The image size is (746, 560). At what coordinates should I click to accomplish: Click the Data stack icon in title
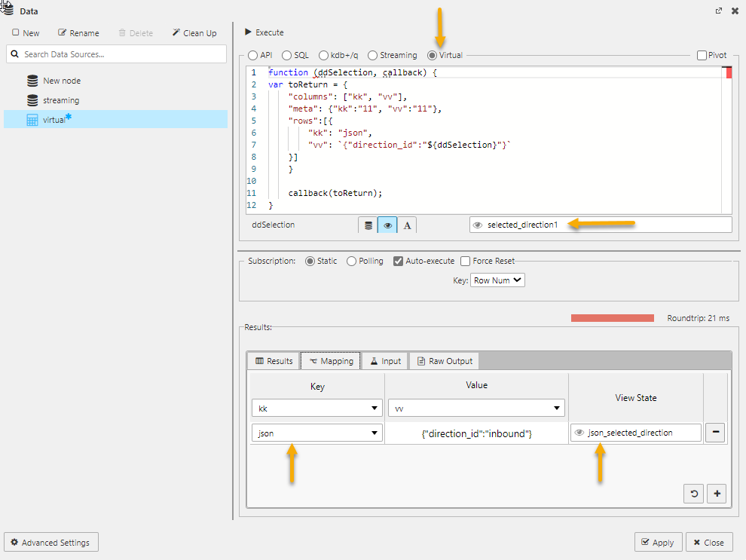pyautogui.click(x=8, y=8)
